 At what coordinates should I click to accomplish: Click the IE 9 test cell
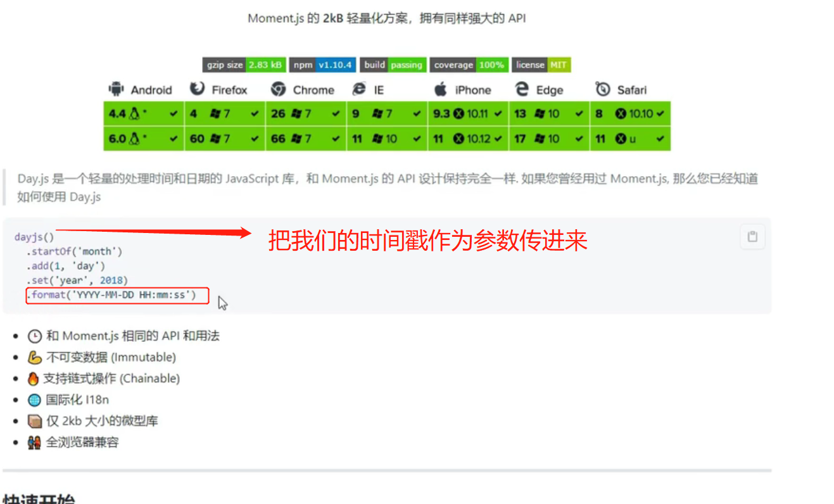387,114
